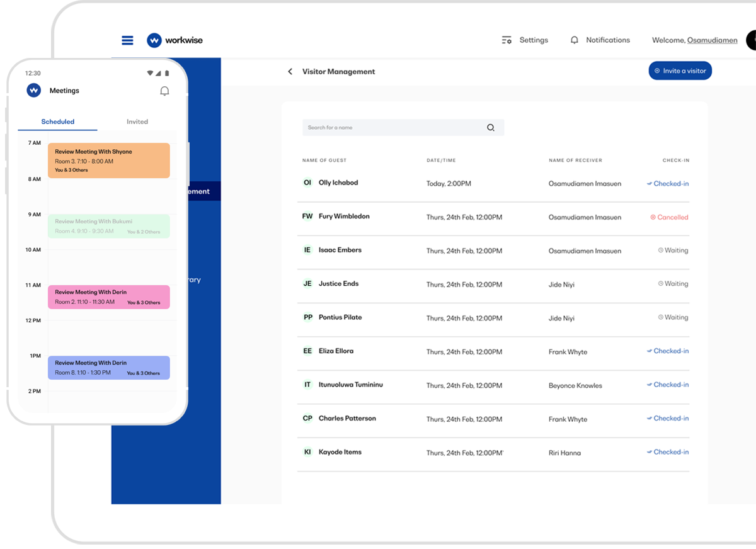Tap the bell icon in phone Meetings

[164, 91]
